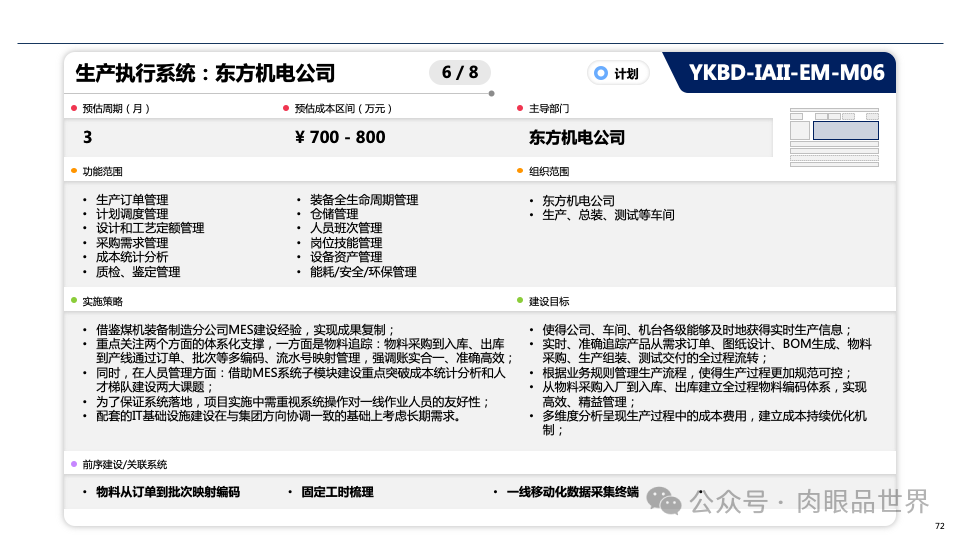
Task: Click the blue circle icon beside 计划
Action: (601, 73)
